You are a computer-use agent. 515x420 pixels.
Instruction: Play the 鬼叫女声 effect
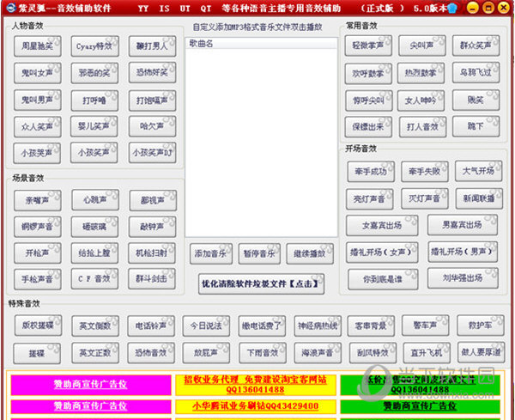tap(38, 73)
